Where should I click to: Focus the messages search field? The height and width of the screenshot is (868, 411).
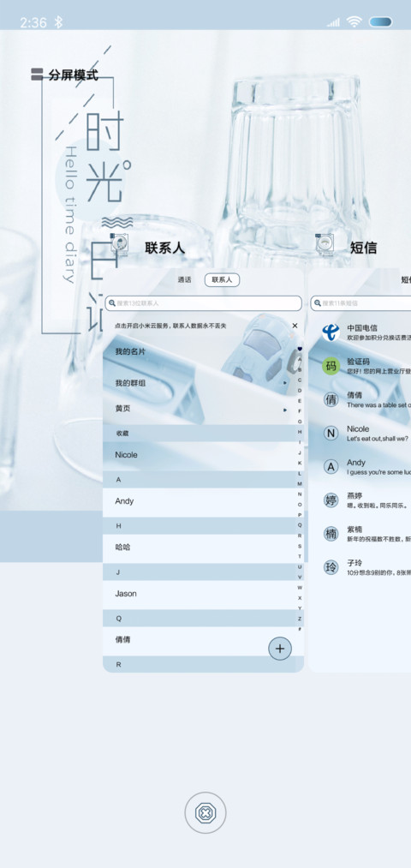tap(360, 303)
